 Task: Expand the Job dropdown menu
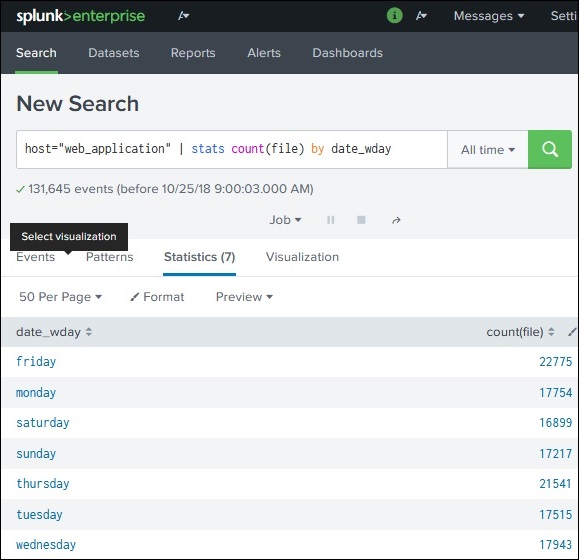(285, 220)
